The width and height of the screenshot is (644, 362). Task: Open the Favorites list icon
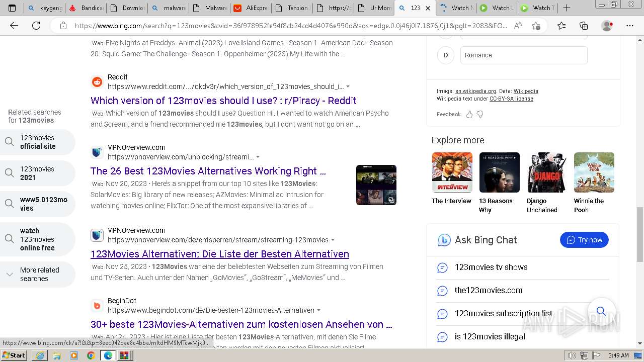561,26
